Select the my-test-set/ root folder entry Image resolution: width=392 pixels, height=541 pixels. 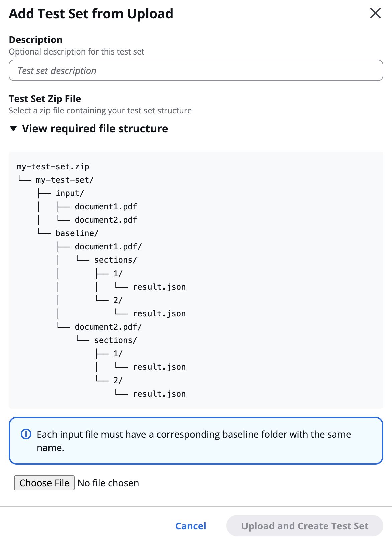click(x=65, y=180)
